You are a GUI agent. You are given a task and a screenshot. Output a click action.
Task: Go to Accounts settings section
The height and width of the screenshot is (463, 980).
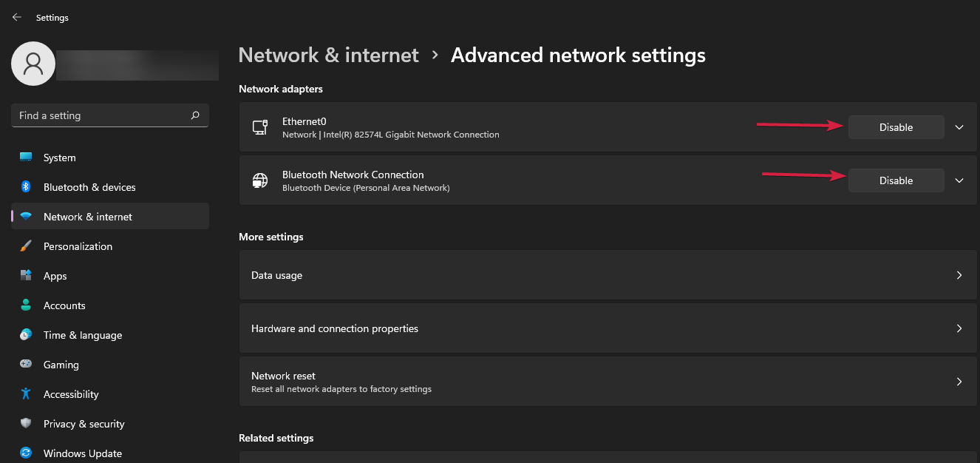[64, 305]
